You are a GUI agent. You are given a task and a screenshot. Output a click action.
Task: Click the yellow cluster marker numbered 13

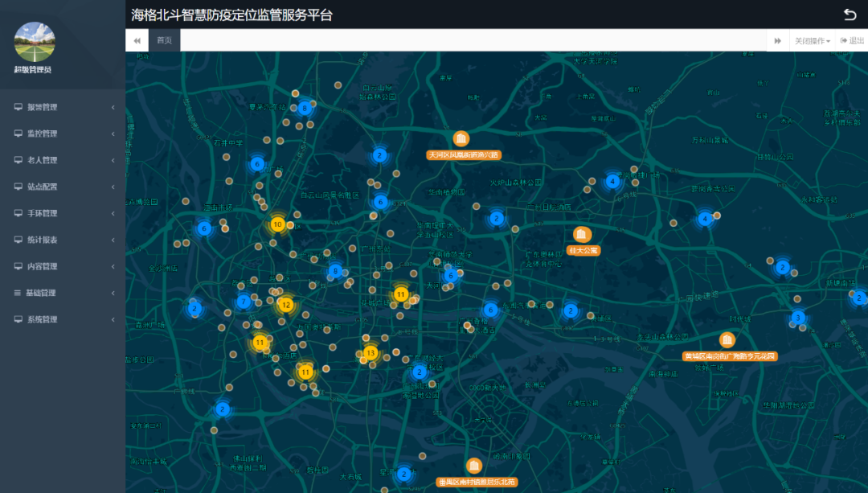pos(371,353)
